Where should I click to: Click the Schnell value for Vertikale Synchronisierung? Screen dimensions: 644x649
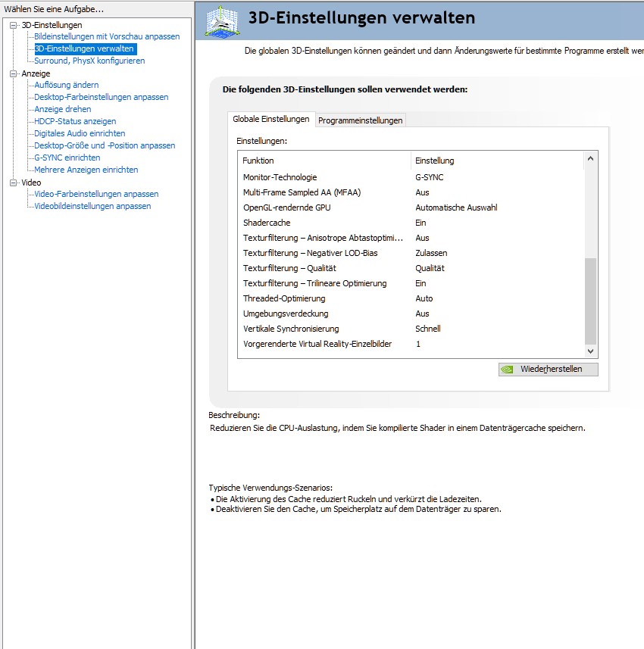point(428,329)
